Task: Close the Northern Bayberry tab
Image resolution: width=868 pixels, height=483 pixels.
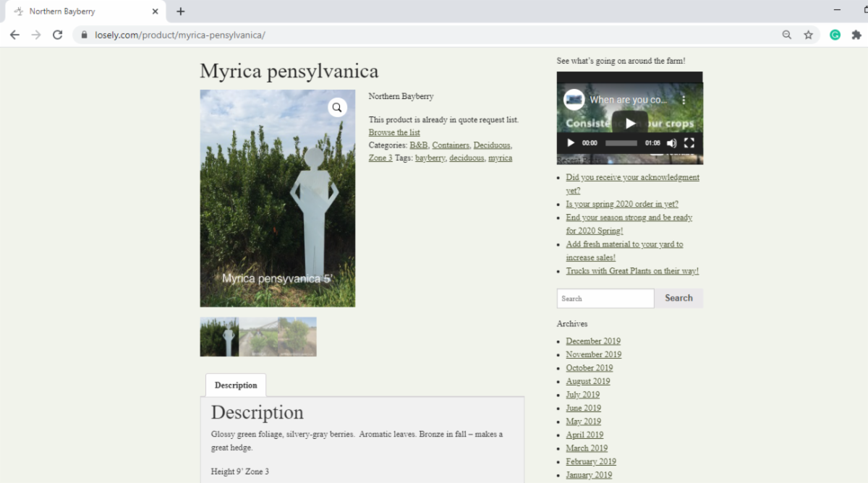Action: pyautogui.click(x=155, y=12)
